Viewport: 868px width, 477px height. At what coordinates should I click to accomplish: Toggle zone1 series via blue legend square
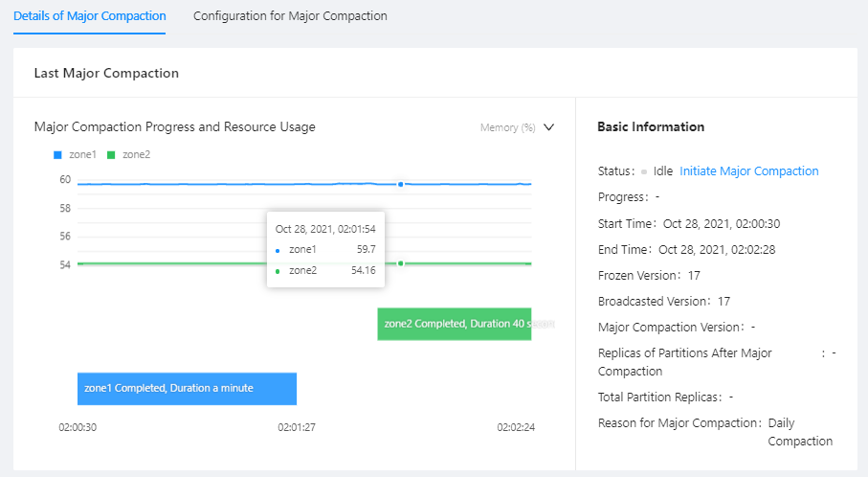point(58,154)
